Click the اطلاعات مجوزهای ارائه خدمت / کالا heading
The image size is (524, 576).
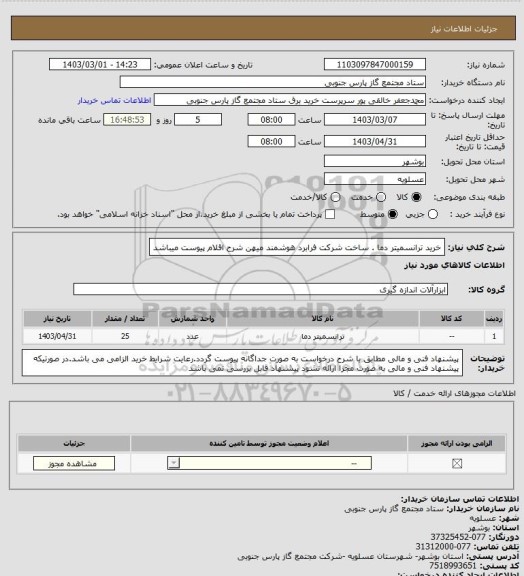pos(454,393)
